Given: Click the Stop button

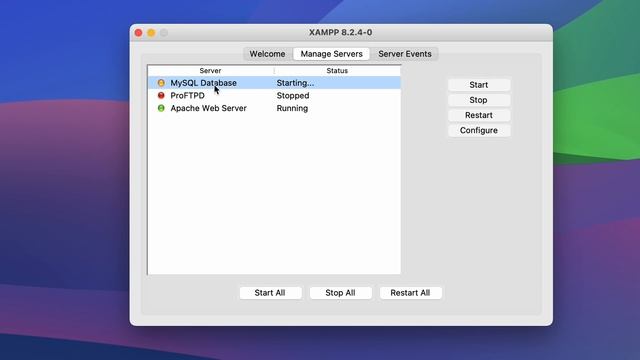Looking at the screenshot, I should tap(479, 100).
